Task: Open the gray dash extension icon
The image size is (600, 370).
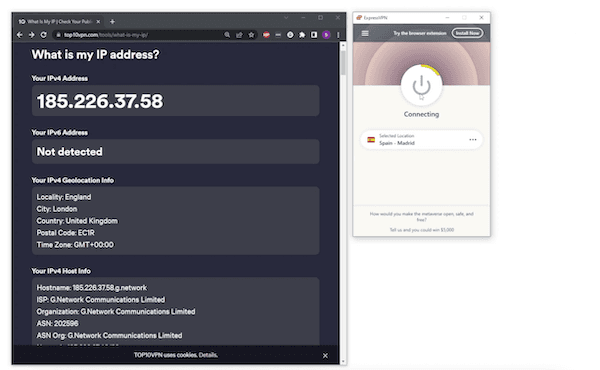Action: 278,35
